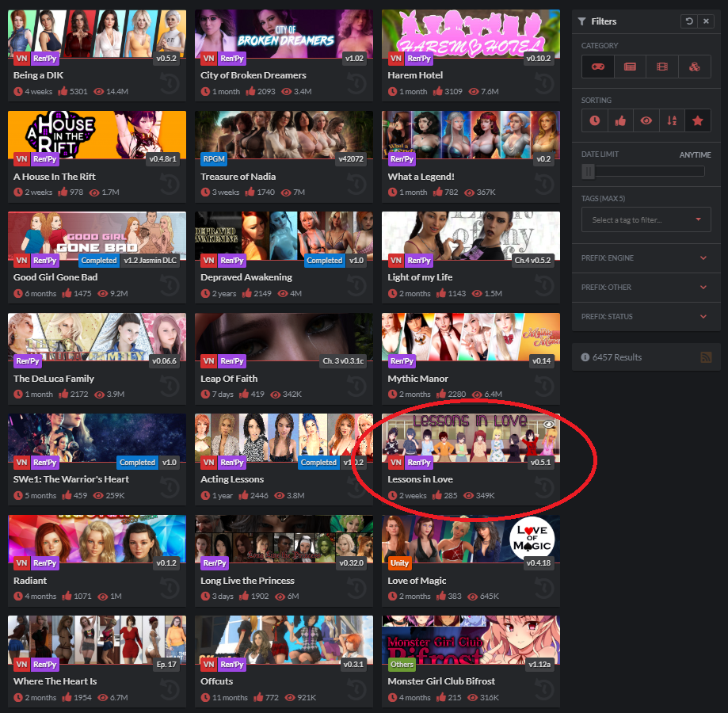
Task: Click Ren'Py tag on Long Live the Princess
Action: point(215,563)
